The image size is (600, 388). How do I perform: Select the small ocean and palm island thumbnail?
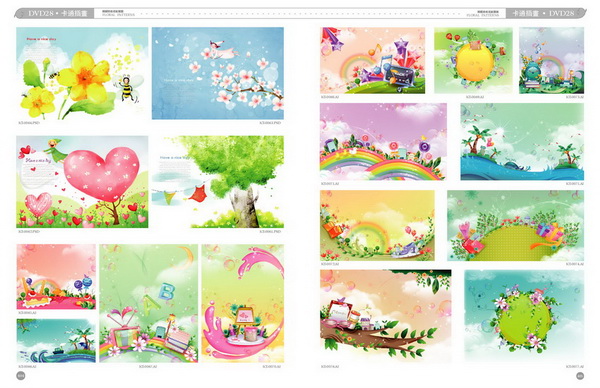tap(56, 341)
